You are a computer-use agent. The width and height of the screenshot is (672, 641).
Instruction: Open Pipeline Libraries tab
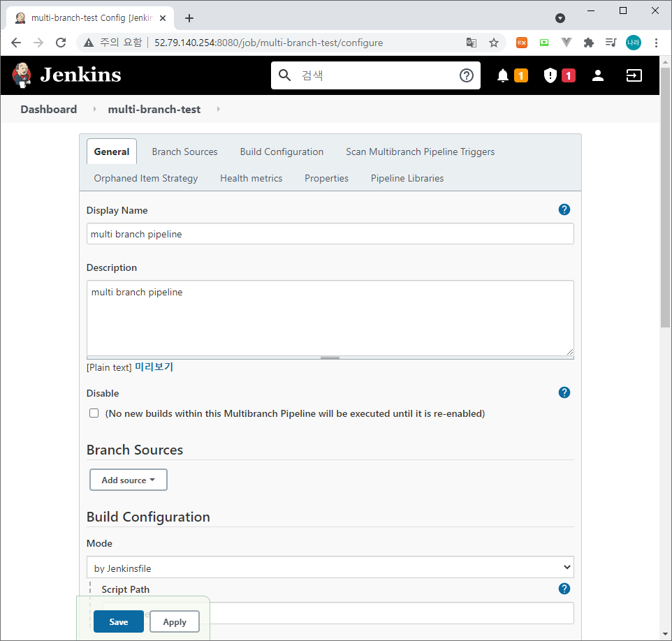(407, 178)
